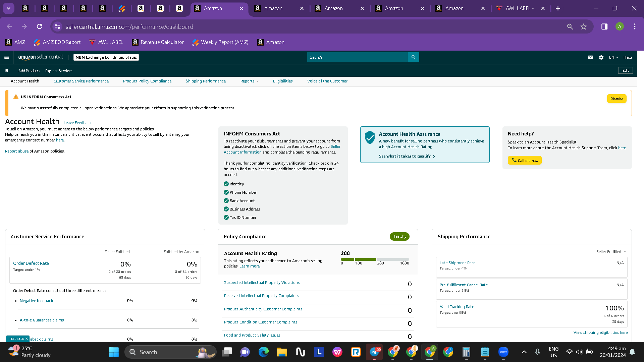The image size is (644, 362).
Task: Open the Chrome side panel icon
Action: coord(604,26)
